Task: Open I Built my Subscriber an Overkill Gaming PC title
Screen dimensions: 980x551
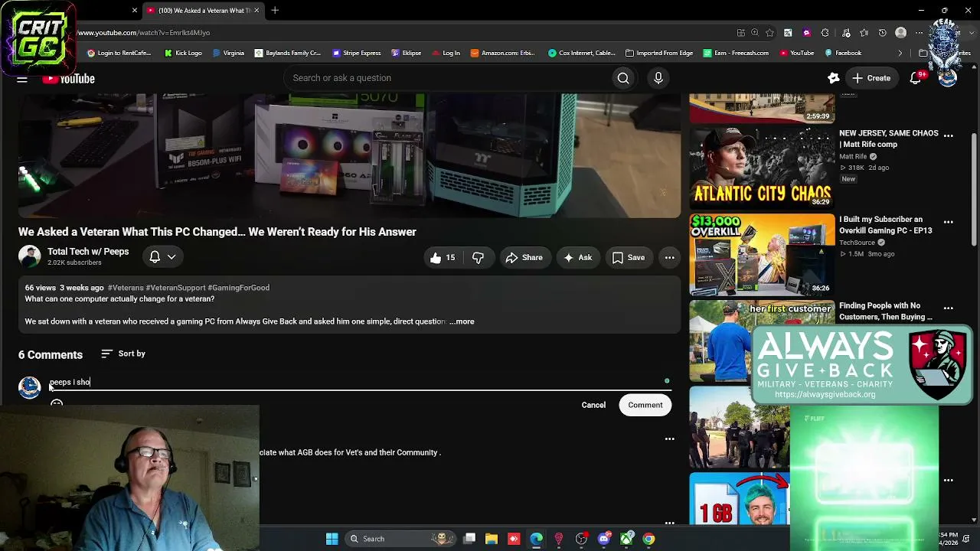Action: 886,225
